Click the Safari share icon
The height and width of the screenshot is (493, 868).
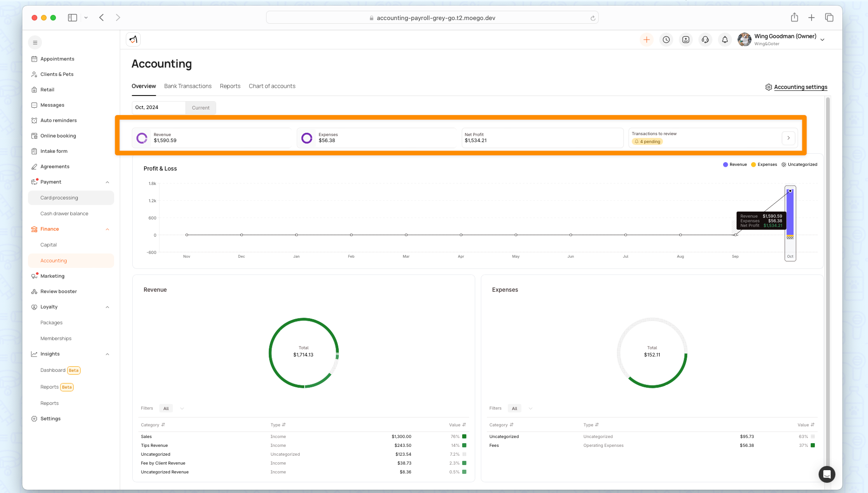[x=794, y=18]
